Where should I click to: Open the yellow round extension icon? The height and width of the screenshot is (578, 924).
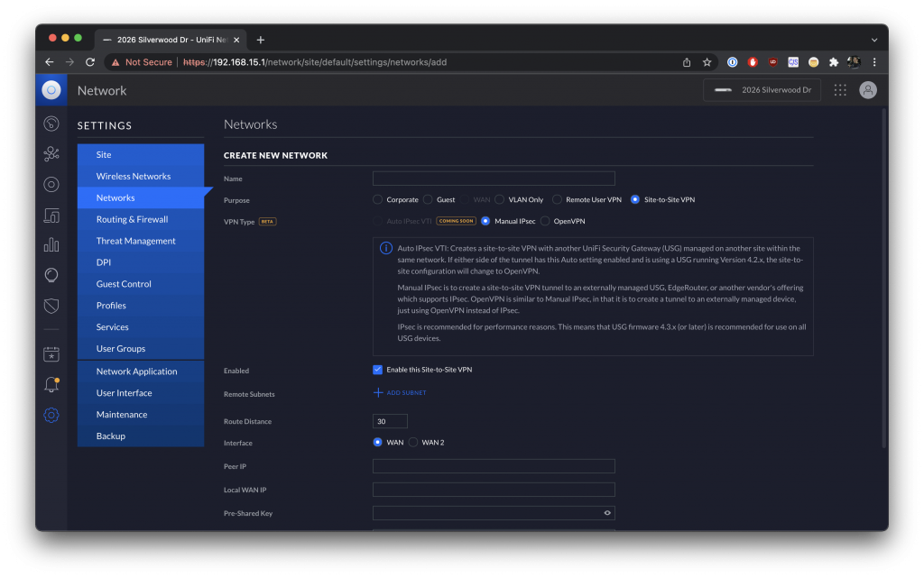(813, 62)
